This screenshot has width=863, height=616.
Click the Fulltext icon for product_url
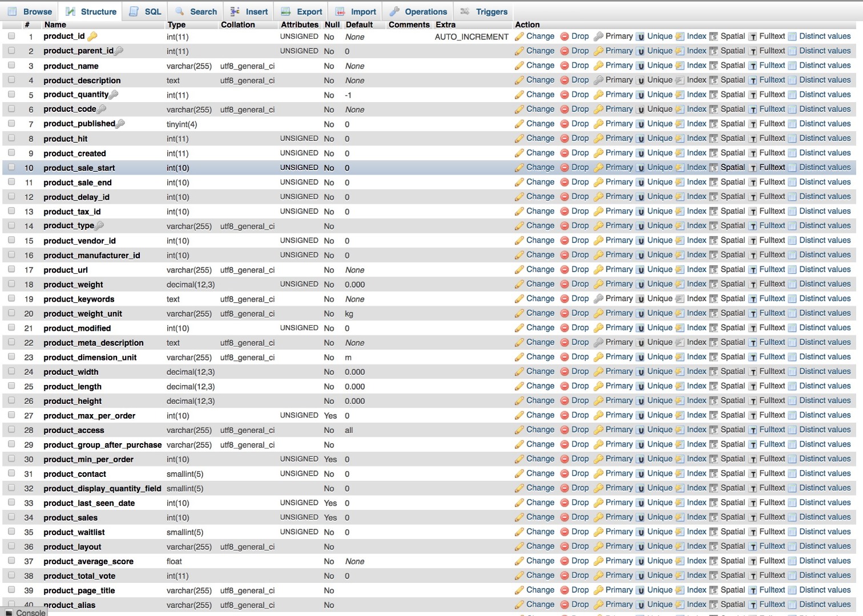coord(753,270)
